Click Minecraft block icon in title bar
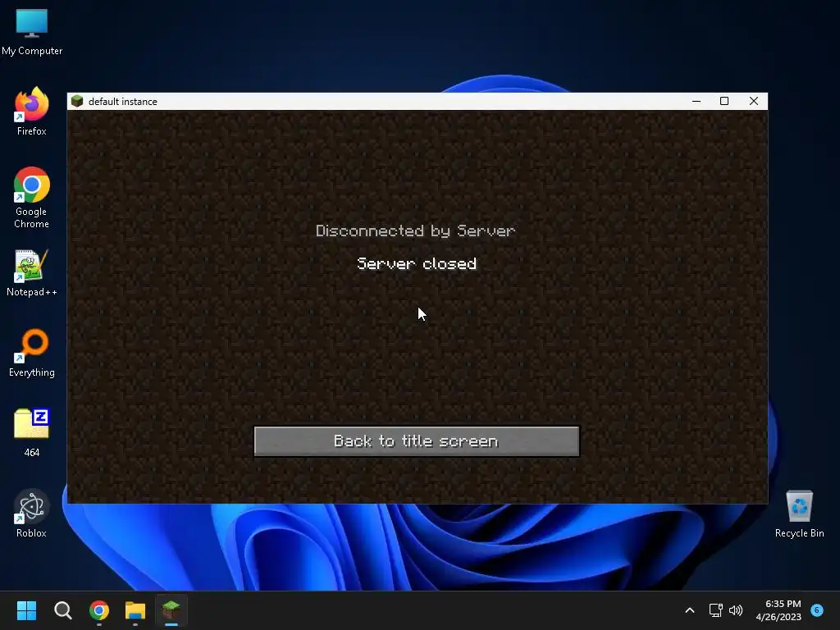This screenshot has width=840, height=630. (77, 101)
